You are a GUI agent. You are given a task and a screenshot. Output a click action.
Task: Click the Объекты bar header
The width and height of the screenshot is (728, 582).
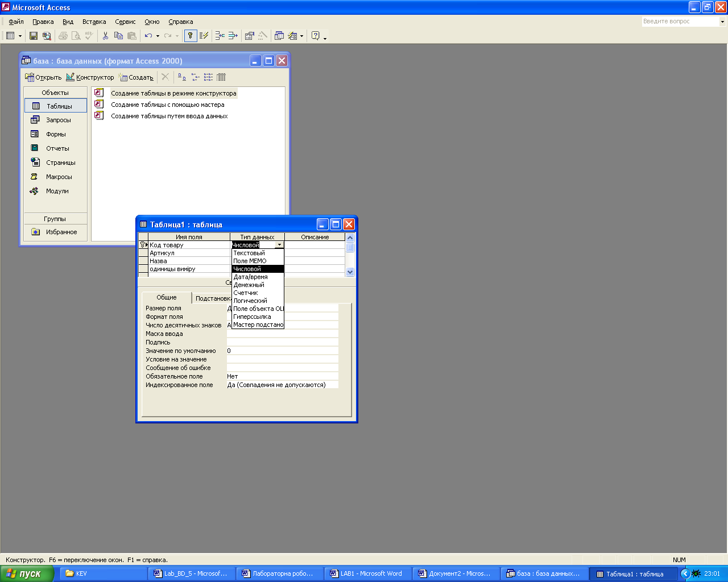[56, 93]
